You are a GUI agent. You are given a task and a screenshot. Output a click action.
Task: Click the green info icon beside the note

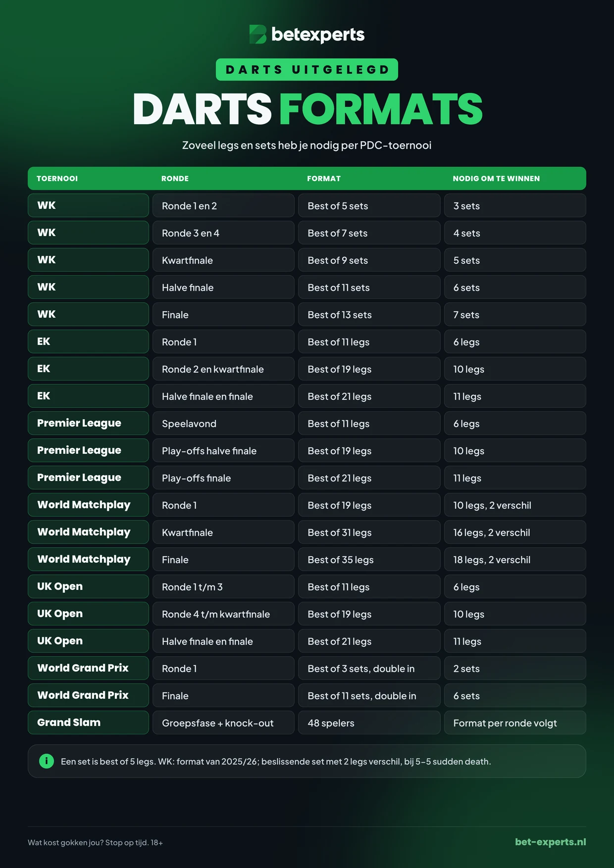click(x=47, y=761)
